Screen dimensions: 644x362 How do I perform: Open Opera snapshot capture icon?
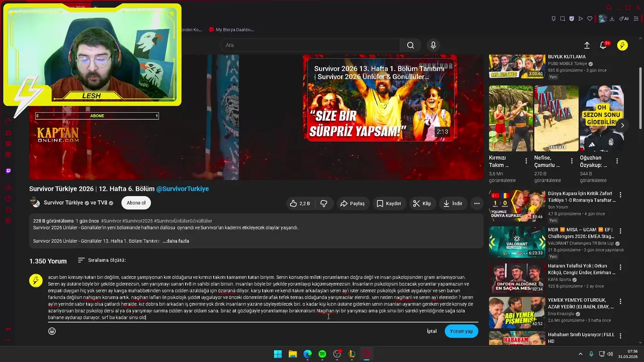pyautogui.click(x=562, y=19)
